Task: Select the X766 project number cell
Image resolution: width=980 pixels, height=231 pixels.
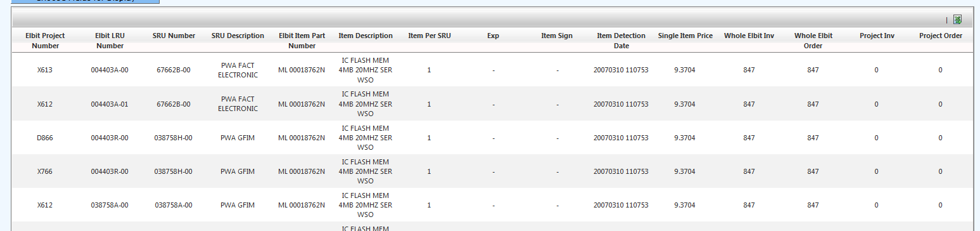Action: coord(45,171)
